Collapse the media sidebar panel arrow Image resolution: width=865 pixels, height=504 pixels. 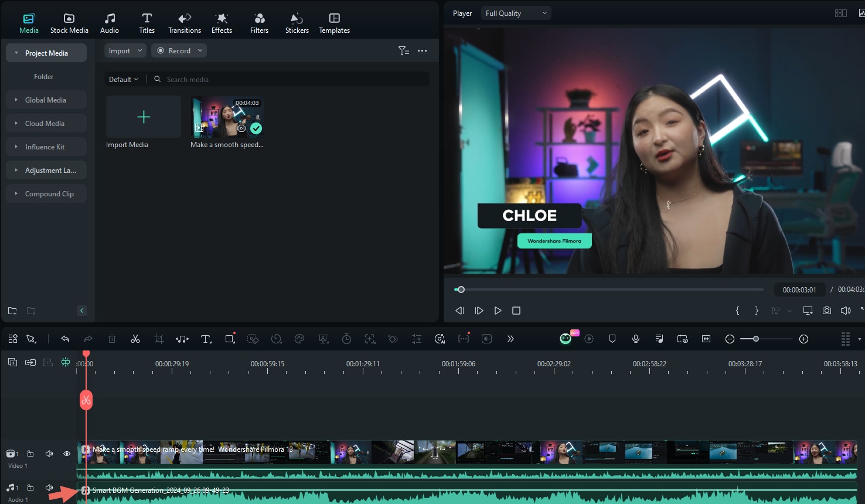(82, 311)
